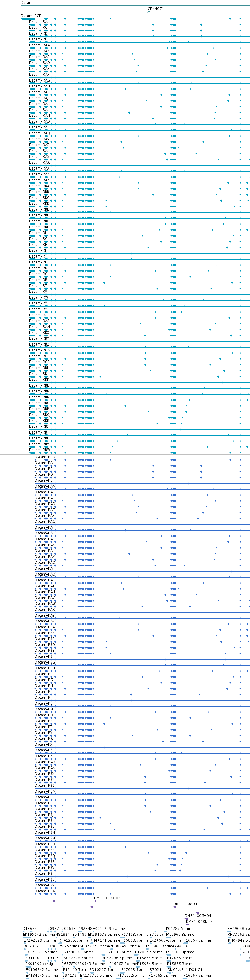Click the DME1-018M18 clone label
The image size is (250, 980).
click(x=199, y=921)
